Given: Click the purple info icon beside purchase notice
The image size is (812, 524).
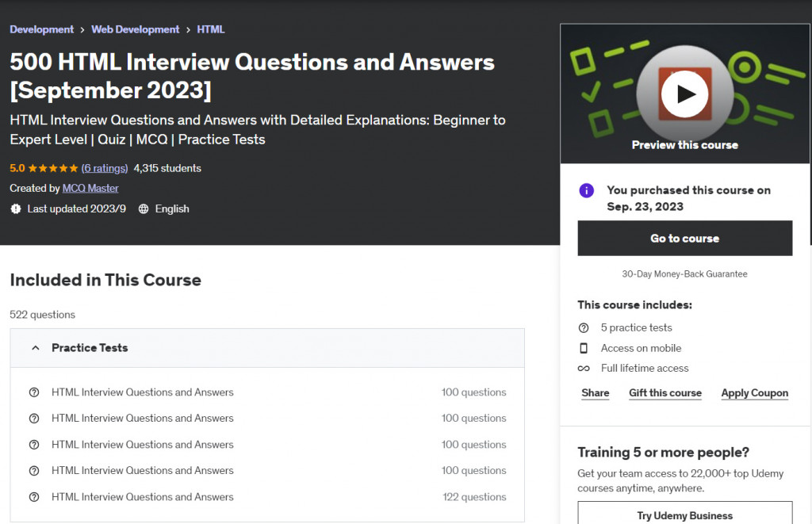Looking at the screenshot, I should [586, 190].
